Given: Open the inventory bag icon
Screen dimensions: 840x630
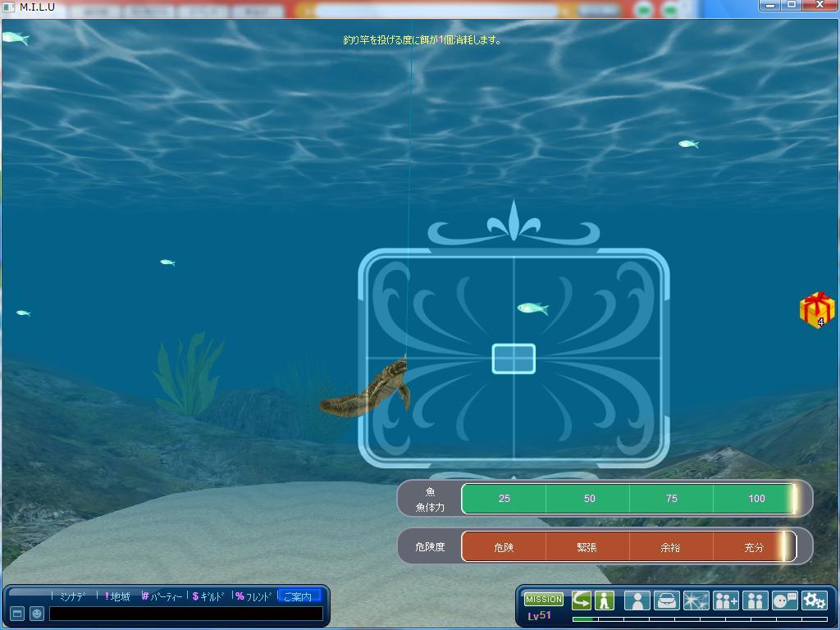Looking at the screenshot, I should pyautogui.click(x=667, y=600).
